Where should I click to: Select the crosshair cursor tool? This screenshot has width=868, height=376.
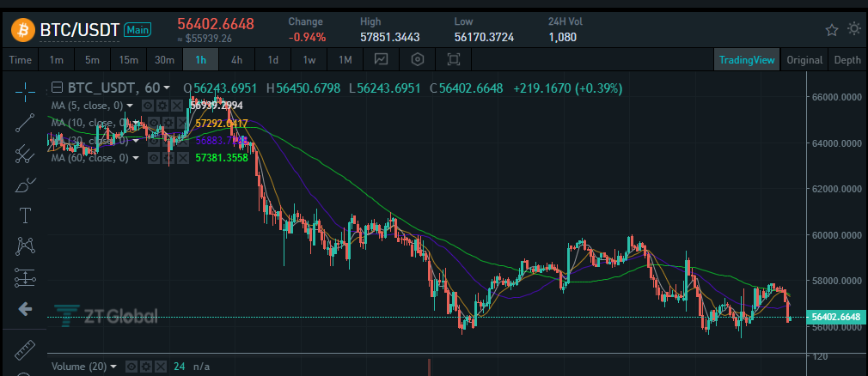(25, 91)
